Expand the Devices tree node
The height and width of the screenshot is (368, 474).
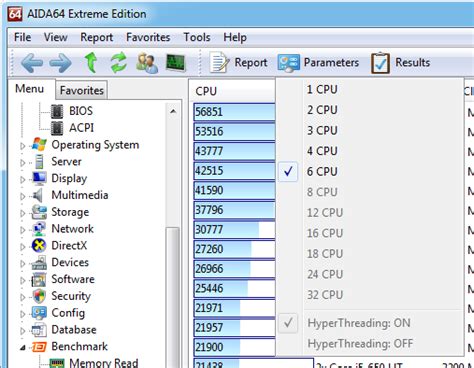pos(23,264)
